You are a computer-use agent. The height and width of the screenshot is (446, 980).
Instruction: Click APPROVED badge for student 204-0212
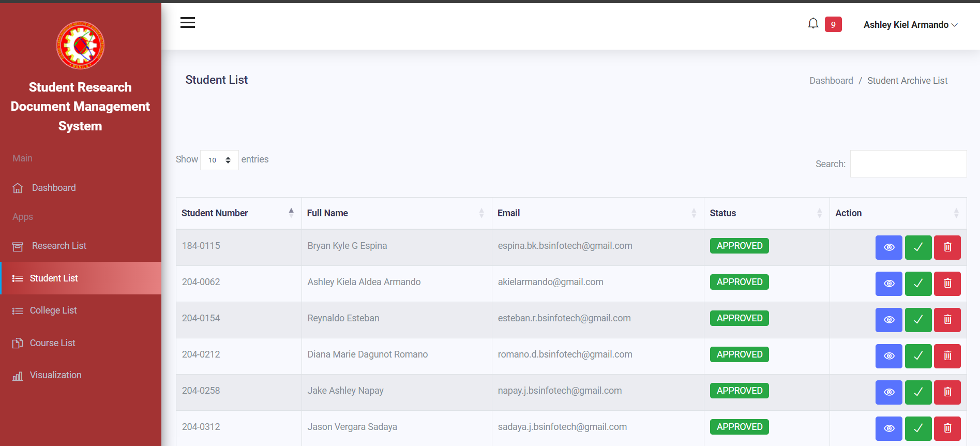[739, 354]
